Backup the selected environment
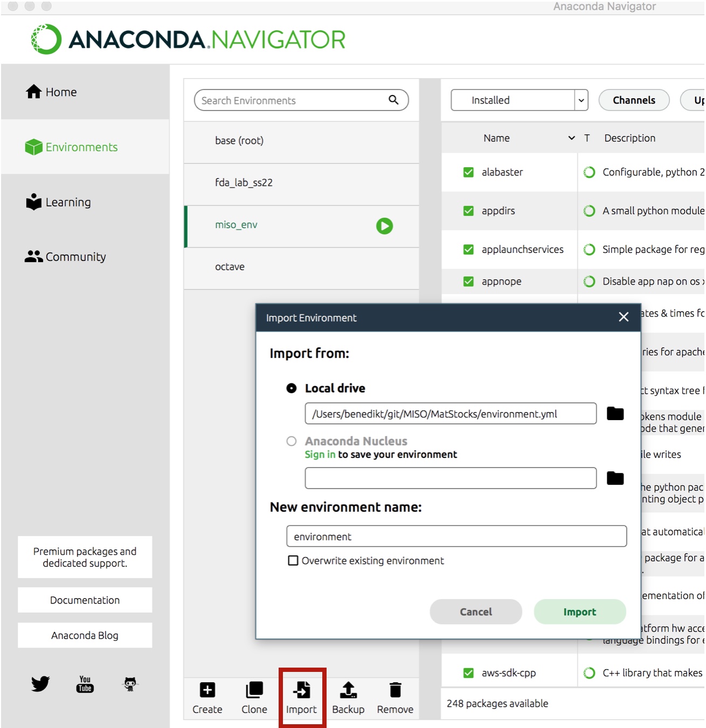 tap(348, 698)
